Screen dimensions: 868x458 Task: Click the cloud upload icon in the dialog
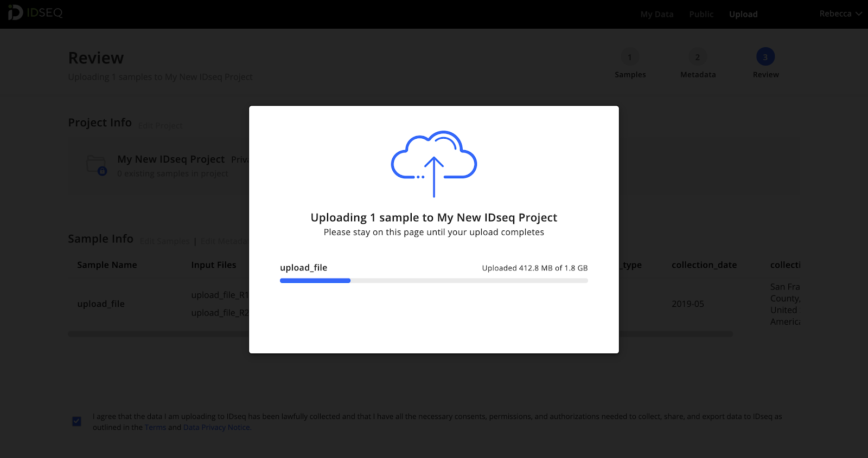tap(434, 164)
